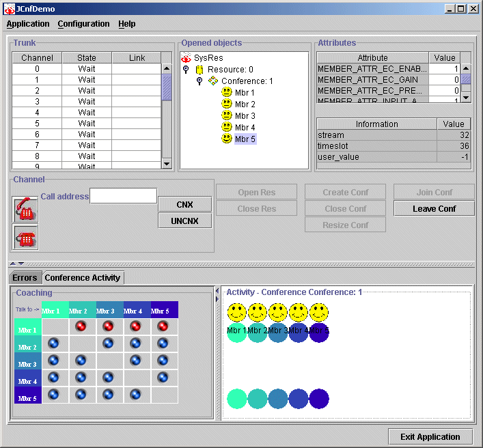Screen dimensions: 483x448
Task: Click the SysRes eye icon in the tree
Action: click(186, 58)
